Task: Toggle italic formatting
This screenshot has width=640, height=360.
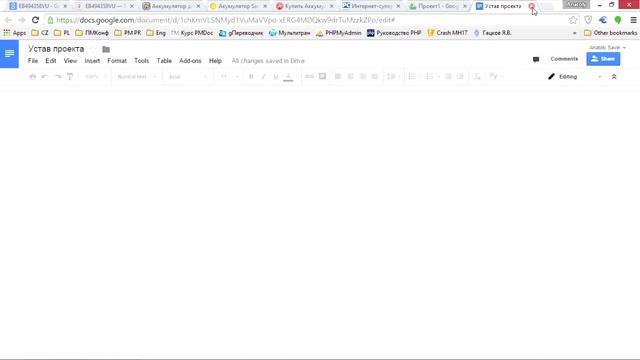Action: tap(263, 77)
